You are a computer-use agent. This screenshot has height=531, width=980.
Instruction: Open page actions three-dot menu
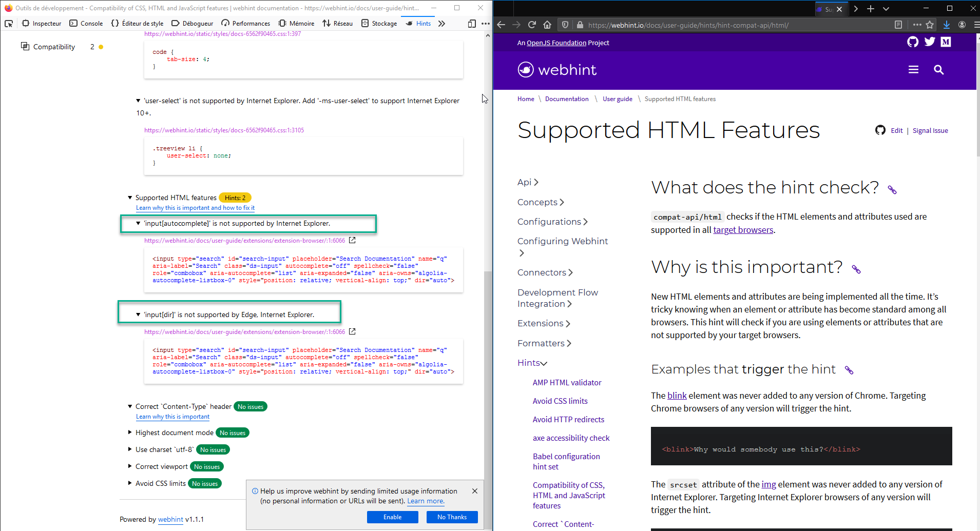[917, 25]
